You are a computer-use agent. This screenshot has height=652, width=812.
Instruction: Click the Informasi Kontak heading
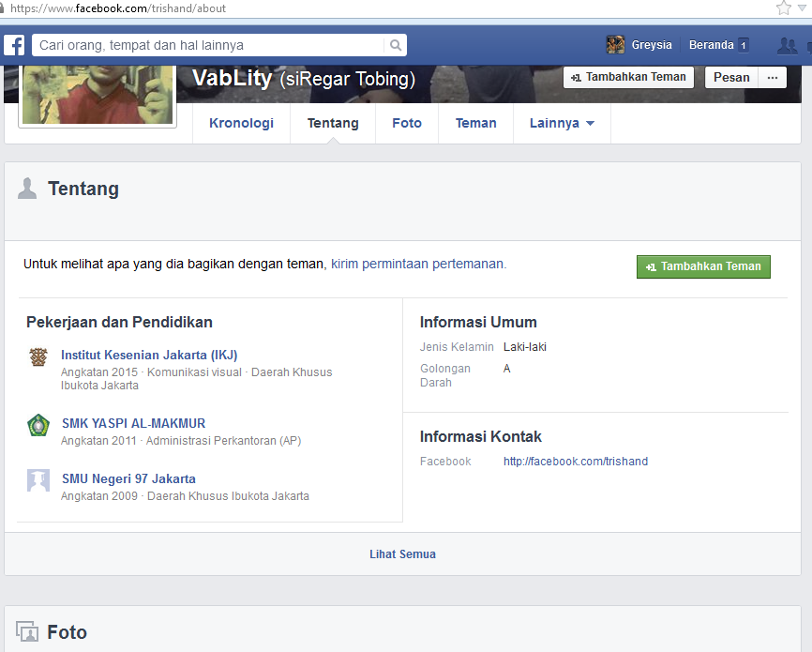(481, 436)
